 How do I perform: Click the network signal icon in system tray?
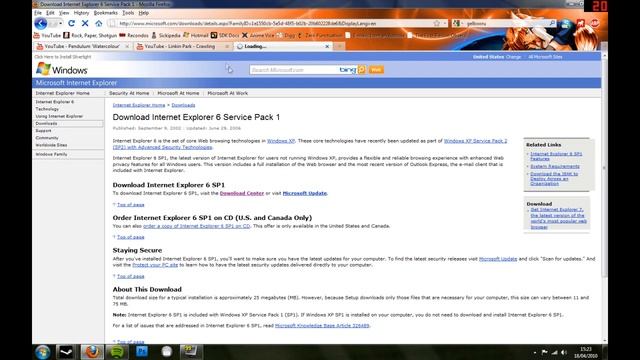tap(554, 352)
